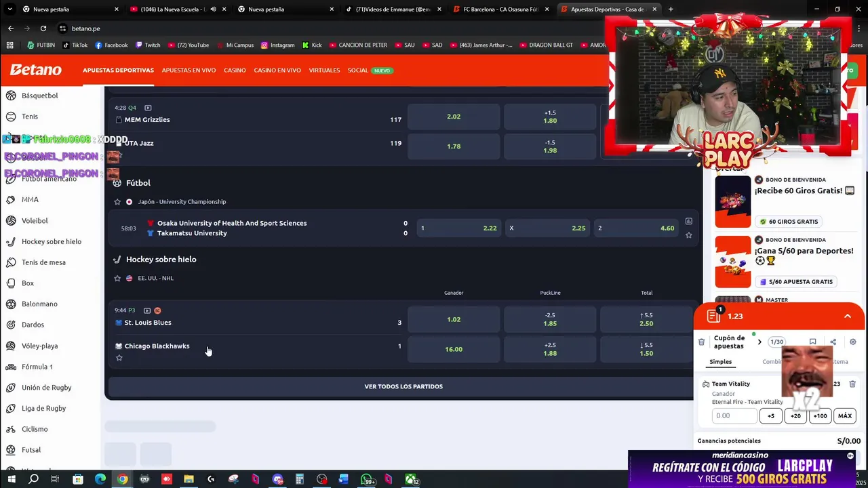Open the Windows Start menu
The image size is (868, 488).
tap(11, 479)
